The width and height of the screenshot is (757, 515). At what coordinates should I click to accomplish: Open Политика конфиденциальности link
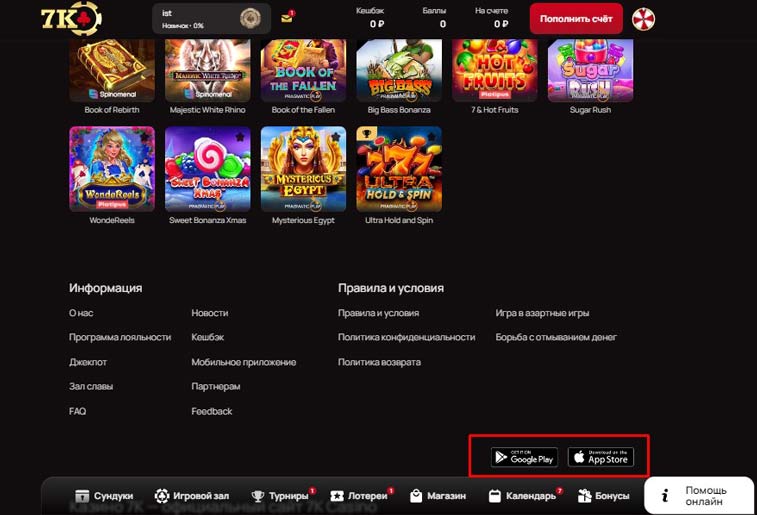pos(406,337)
